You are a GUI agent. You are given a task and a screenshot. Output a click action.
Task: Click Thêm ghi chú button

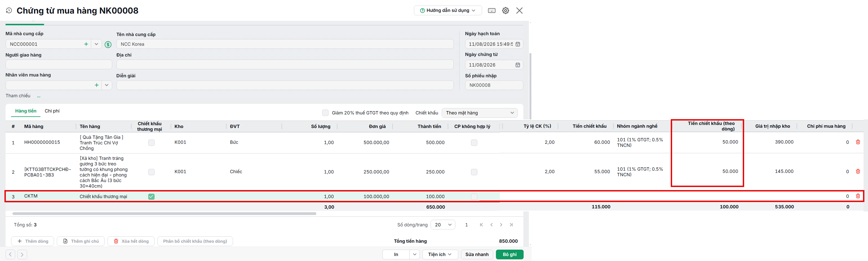tap(81, 241)
